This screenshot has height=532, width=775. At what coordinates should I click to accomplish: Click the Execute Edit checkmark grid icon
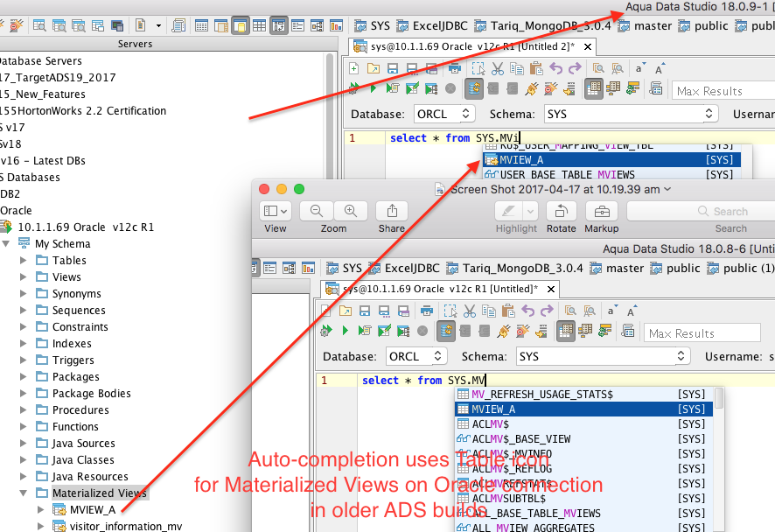pyautogui.click(x=412, y=88)
